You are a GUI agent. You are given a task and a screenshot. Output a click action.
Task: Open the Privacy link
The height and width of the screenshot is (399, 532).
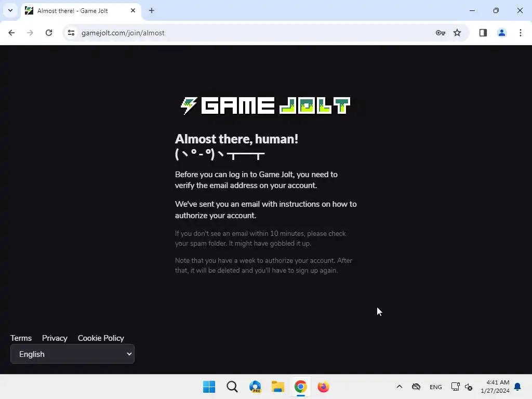click(55, 338)
